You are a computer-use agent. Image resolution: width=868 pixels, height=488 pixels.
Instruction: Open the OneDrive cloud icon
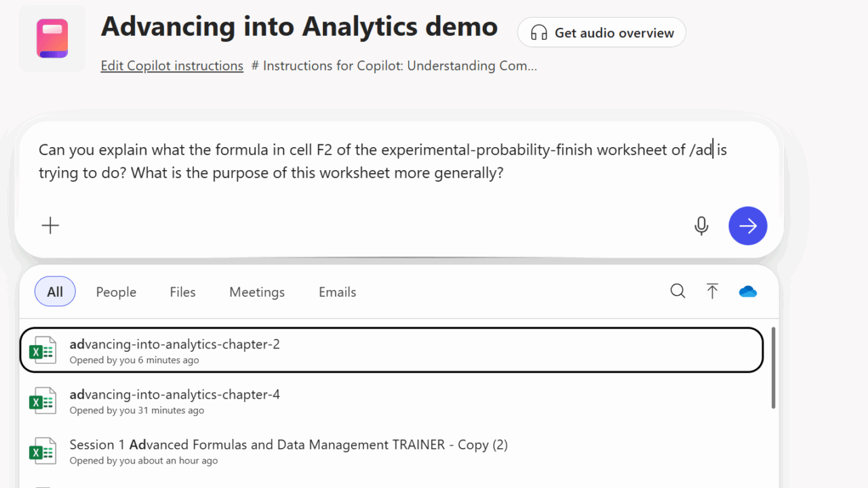click(747, 291)
